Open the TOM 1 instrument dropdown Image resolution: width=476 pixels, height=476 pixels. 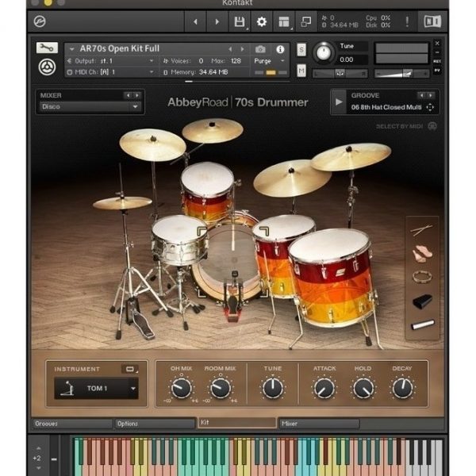pyautogui.click(x=96, y=388)
